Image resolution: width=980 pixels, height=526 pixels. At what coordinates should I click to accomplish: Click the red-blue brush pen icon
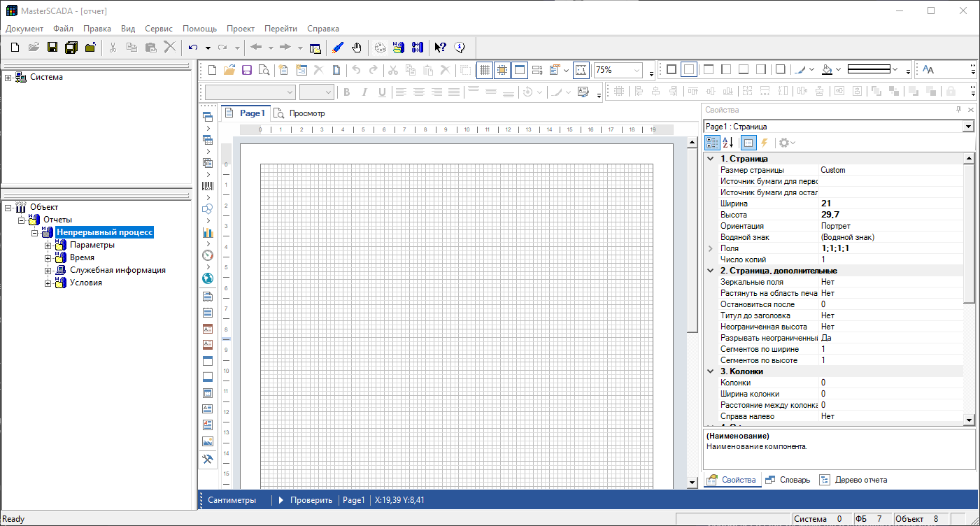click(x=338, y=48)
